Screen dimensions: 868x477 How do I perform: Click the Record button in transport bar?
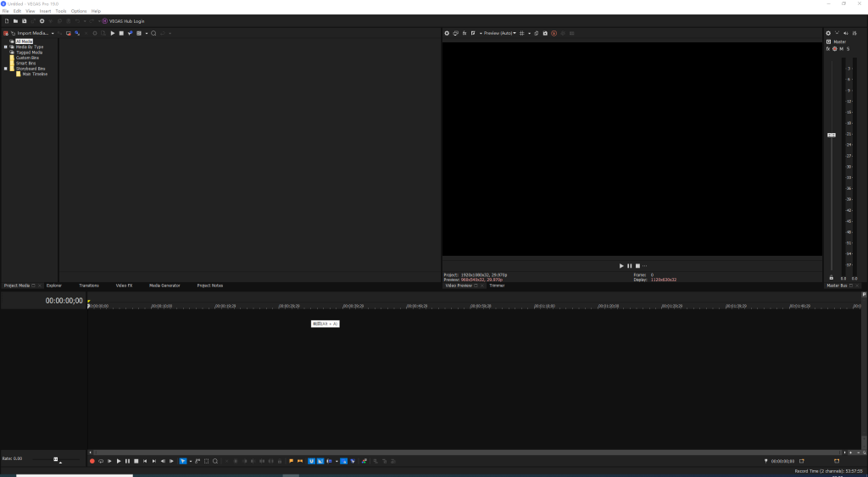coord(92,461)
